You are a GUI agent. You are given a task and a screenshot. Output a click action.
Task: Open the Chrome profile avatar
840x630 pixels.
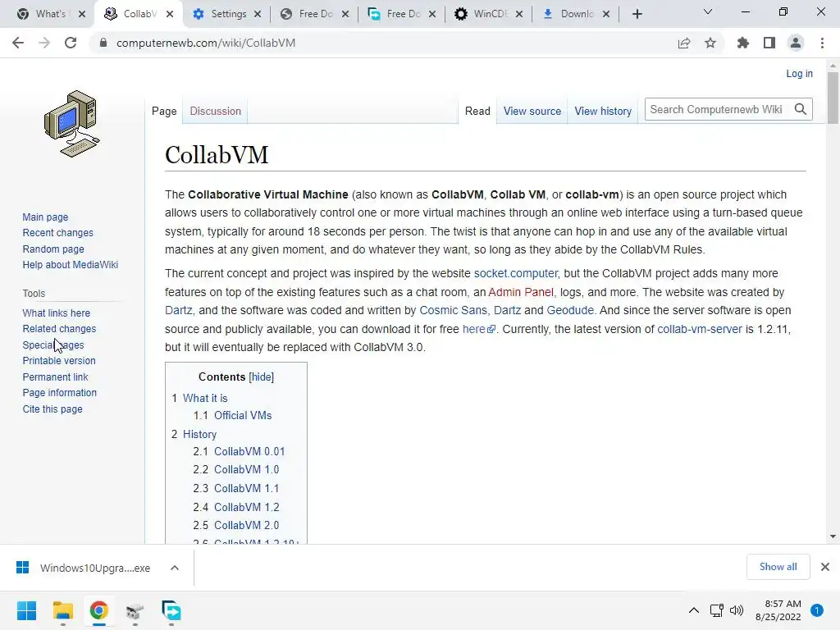pyautogui.click(x=796, y=43)
